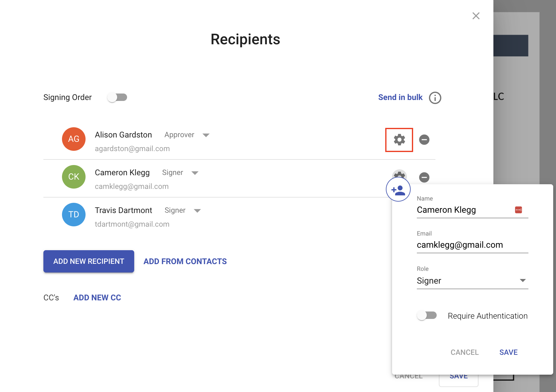Click the Send in bulk link
556x392 pixels.
pyautogui.click(x=400, y=98)
